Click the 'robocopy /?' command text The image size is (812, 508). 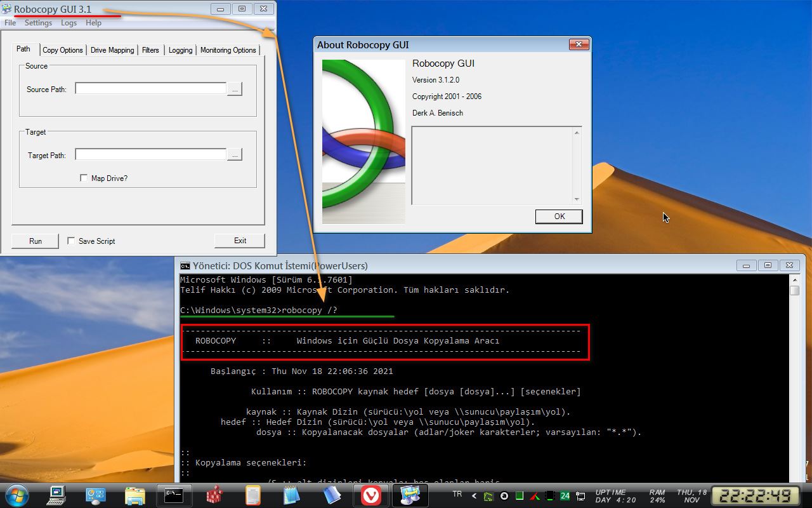point(310,310)
